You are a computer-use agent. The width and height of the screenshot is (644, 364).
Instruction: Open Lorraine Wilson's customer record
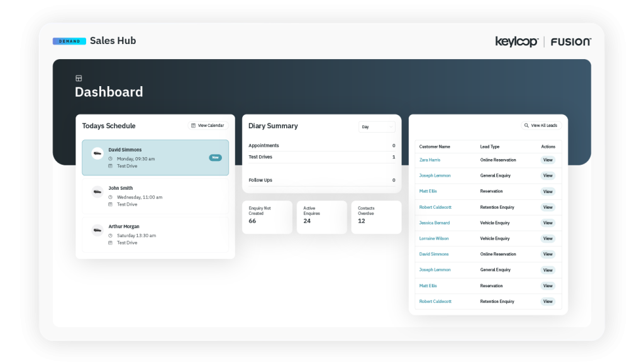coord(433,238)
